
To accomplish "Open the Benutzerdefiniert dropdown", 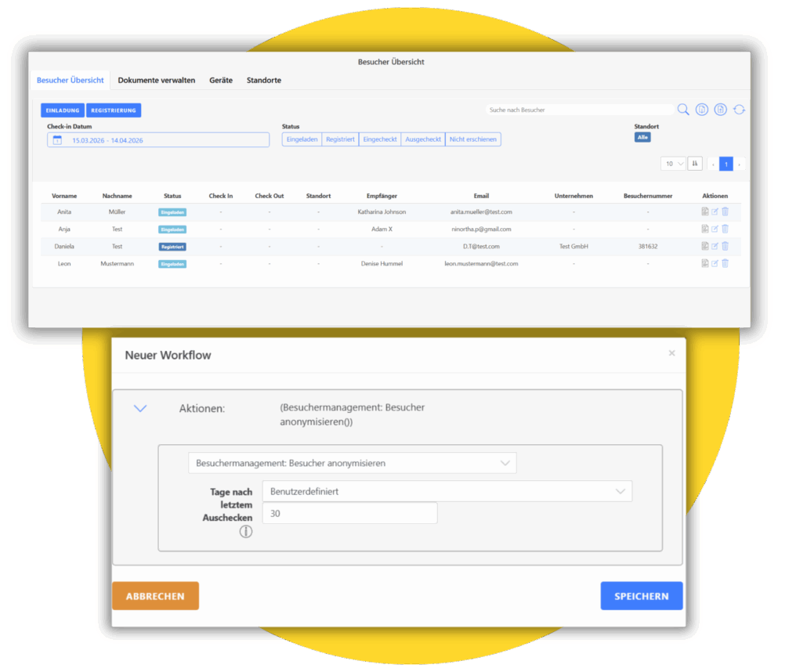I will coord(447,491).
